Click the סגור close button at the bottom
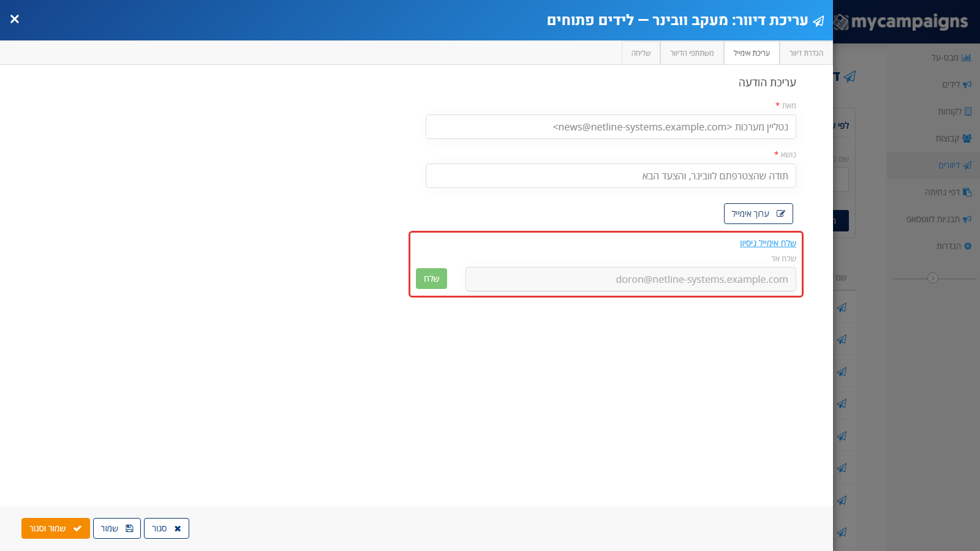The width and height of the screenshot is (980, 551). pyautogui.click(x=167, y=528)
